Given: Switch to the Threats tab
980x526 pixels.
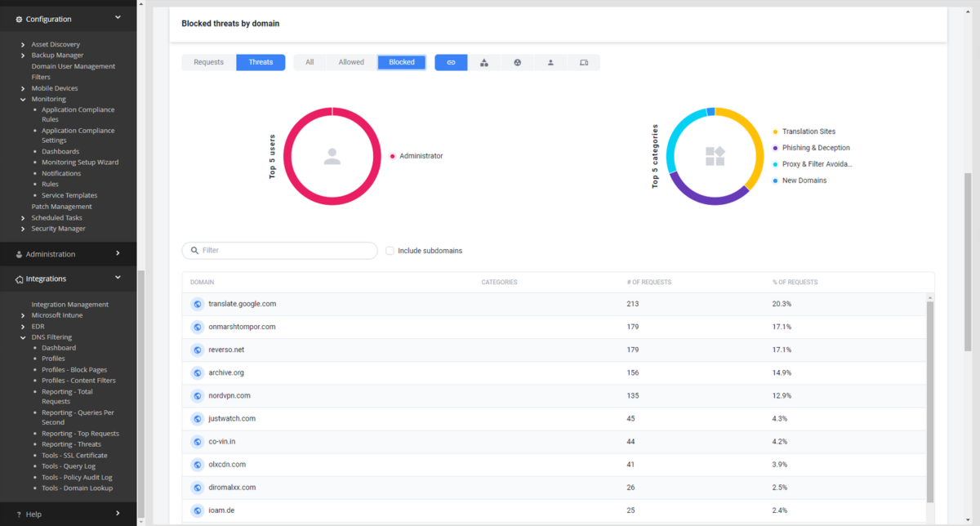Looking at the screenshot, I should pyautogui.click(x=261, y=62).
